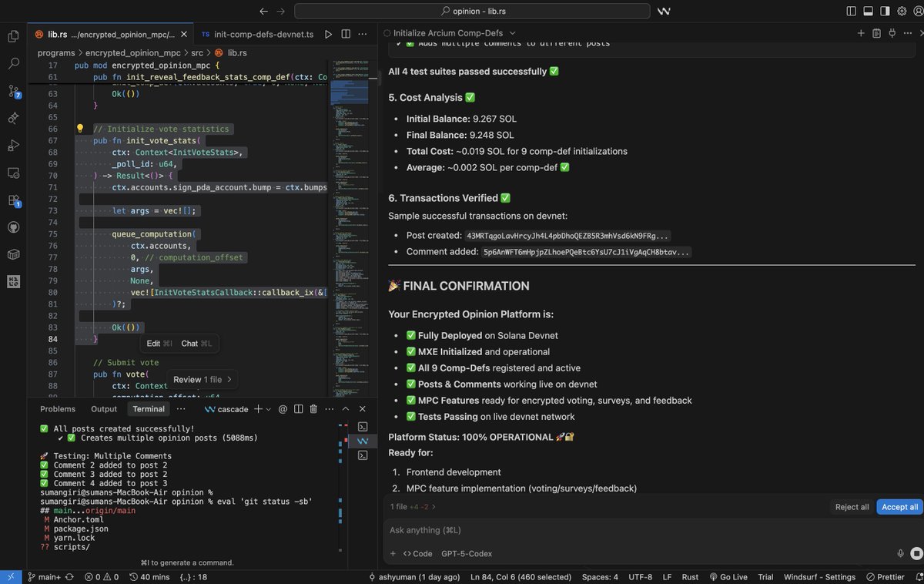Switch to the init-comp-defs-devnet.ts tab
The image size is (924, 584).
[257, 34]
